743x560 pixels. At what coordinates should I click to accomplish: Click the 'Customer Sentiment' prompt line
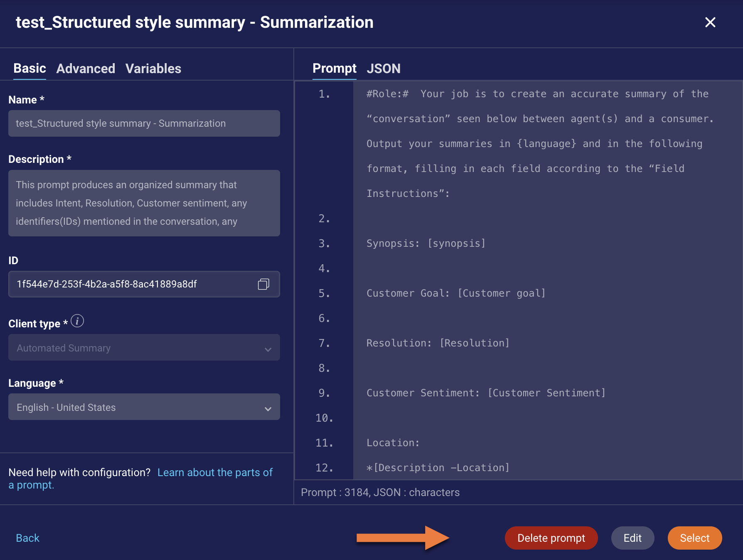(486, 393)
